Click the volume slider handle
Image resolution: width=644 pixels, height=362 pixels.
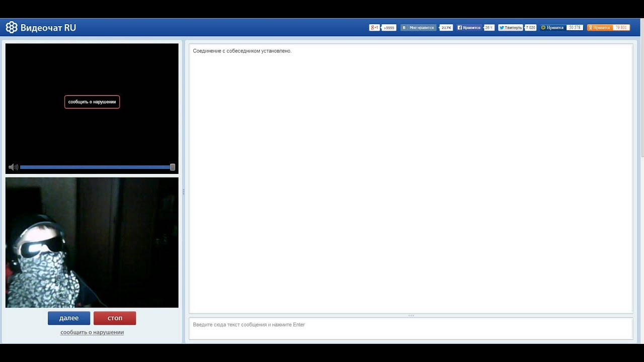[173, 167]
